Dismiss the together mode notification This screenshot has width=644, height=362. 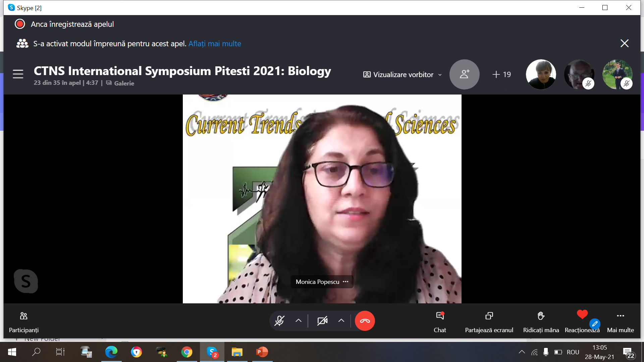625,43
